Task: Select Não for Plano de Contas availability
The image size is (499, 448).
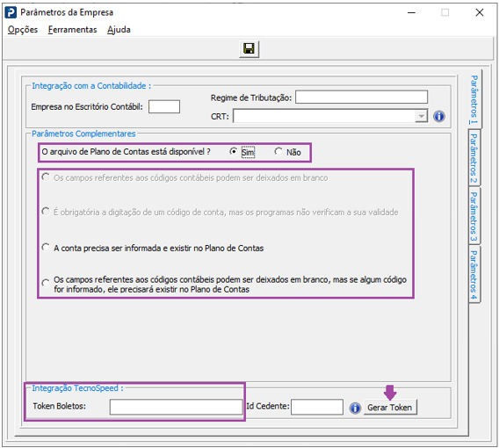Action: (278, 152)
